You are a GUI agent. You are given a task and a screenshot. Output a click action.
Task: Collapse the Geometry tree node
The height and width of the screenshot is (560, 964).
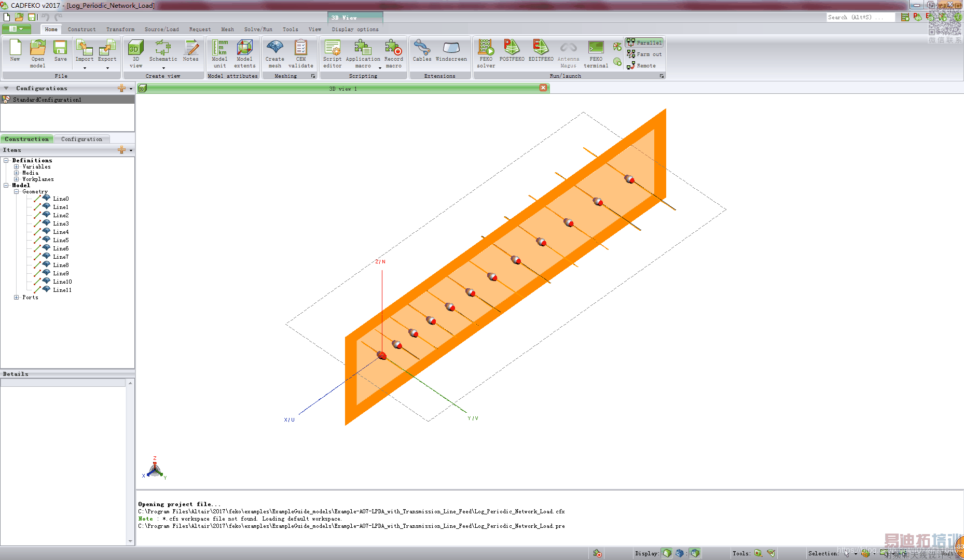click(x=17, y=191)
